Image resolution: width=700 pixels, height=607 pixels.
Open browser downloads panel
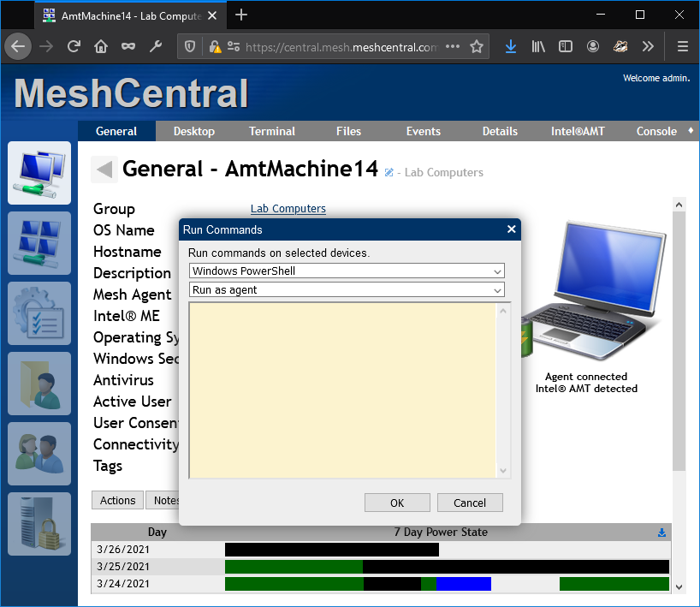(x=511, y=46)
